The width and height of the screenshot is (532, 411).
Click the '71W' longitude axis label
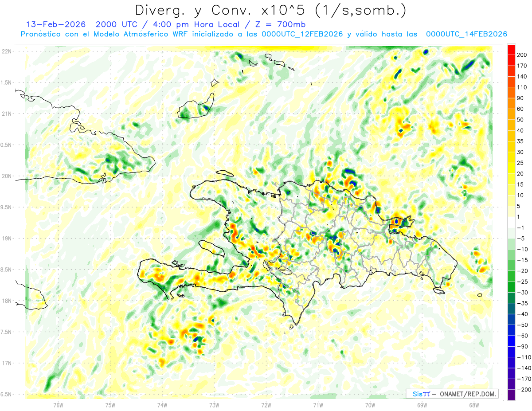(318, 405)
